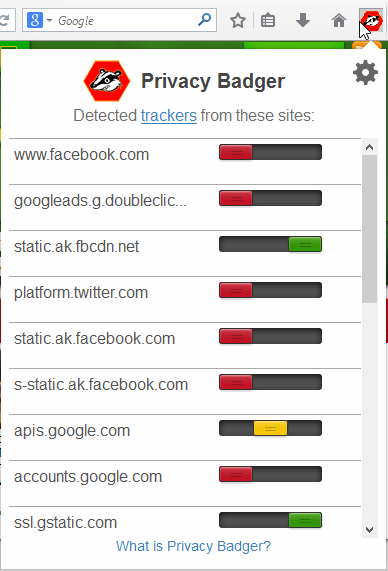Toggle the www.facebook.com tracker slider

[270, 152]
